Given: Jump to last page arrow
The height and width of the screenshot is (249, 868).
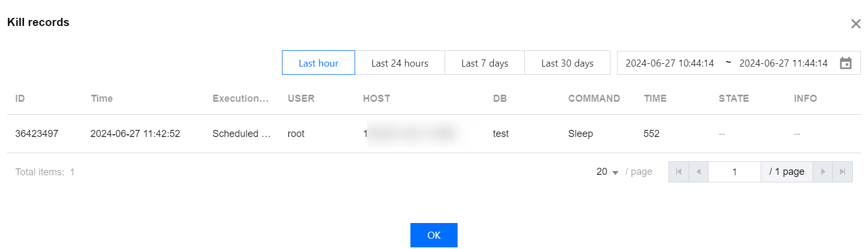Looking at the screenshot, I should point(843,172).
